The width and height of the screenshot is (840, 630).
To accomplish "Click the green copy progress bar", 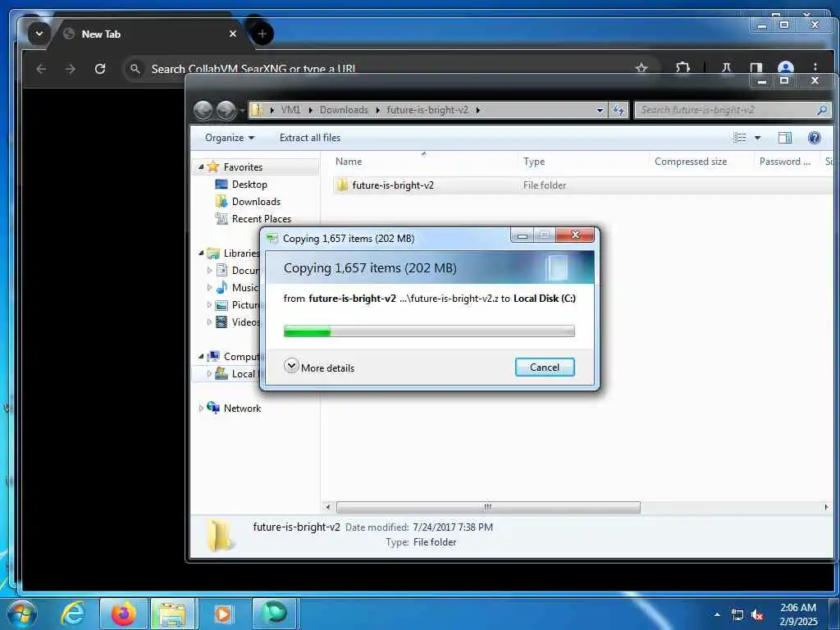I will point(428,331).
